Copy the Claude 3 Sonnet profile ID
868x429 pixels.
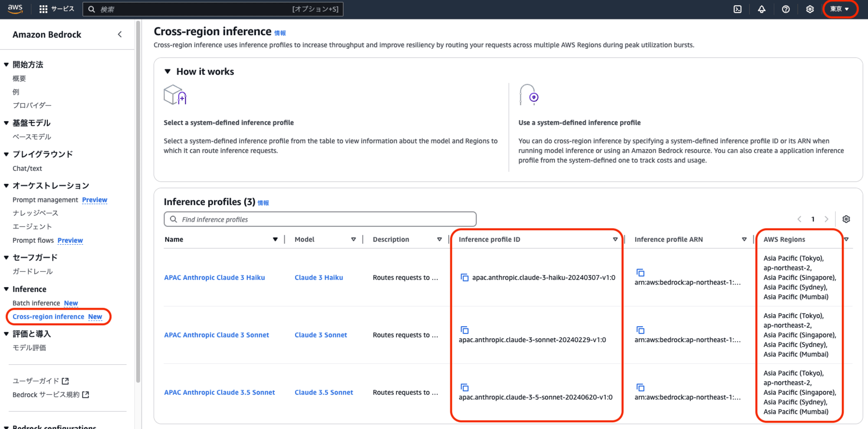tap(464, 330)
